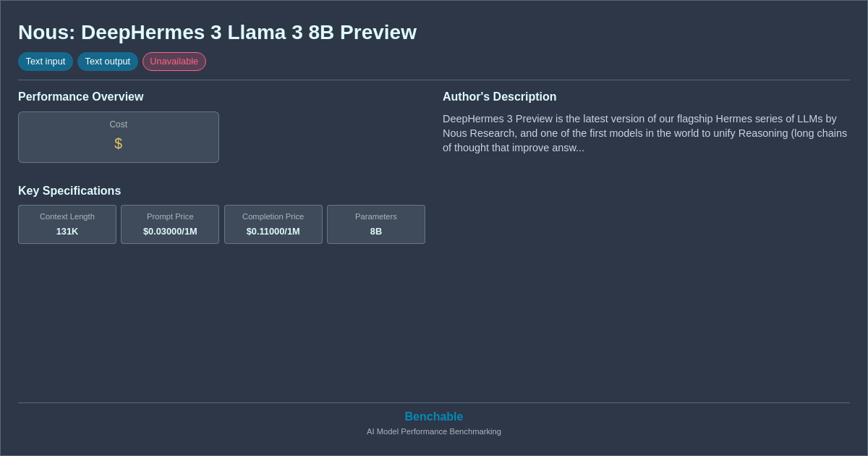This screenshot has height=456, width=868.
Task: Click the yellow dollar sign cost icon
Action: click(x=118, y=143)
